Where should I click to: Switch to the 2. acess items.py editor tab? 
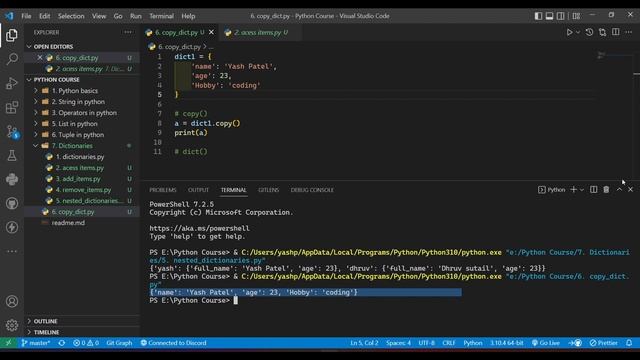pyautogui.click(x=259, y=32)
